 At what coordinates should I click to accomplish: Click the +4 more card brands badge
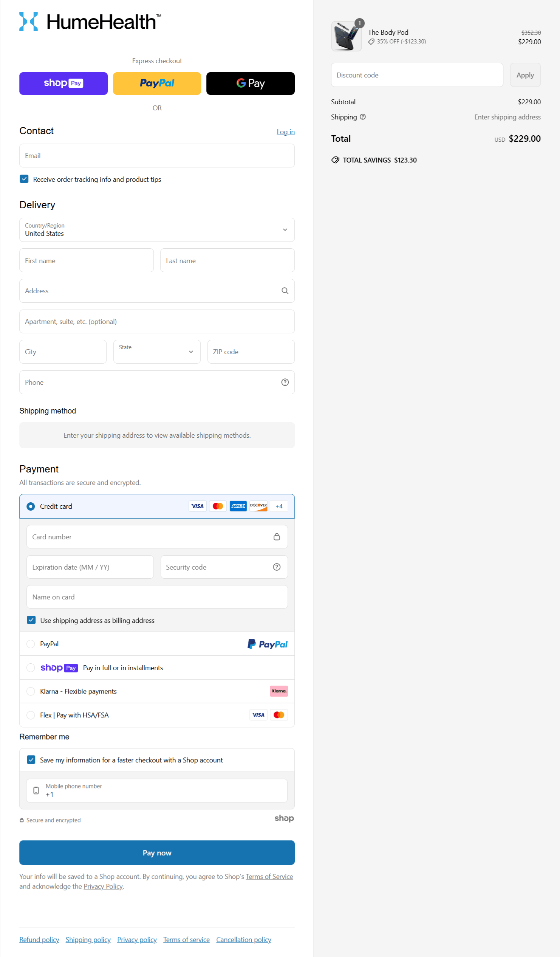(x=279, y=506)
